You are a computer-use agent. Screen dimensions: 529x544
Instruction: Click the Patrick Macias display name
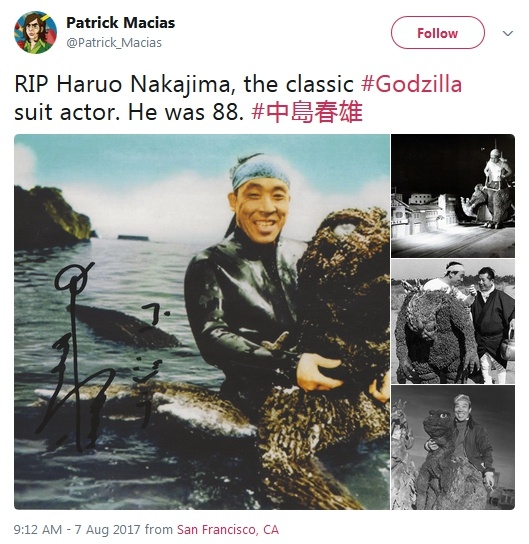(121, 23)
